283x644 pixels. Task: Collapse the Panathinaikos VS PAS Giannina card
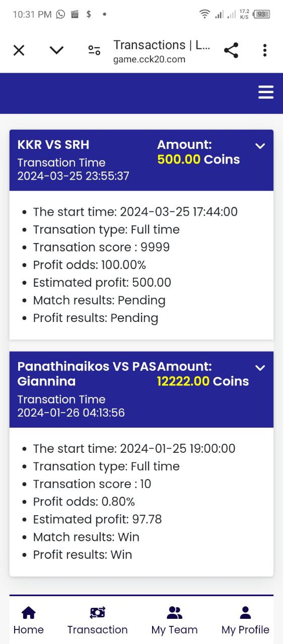260,368
